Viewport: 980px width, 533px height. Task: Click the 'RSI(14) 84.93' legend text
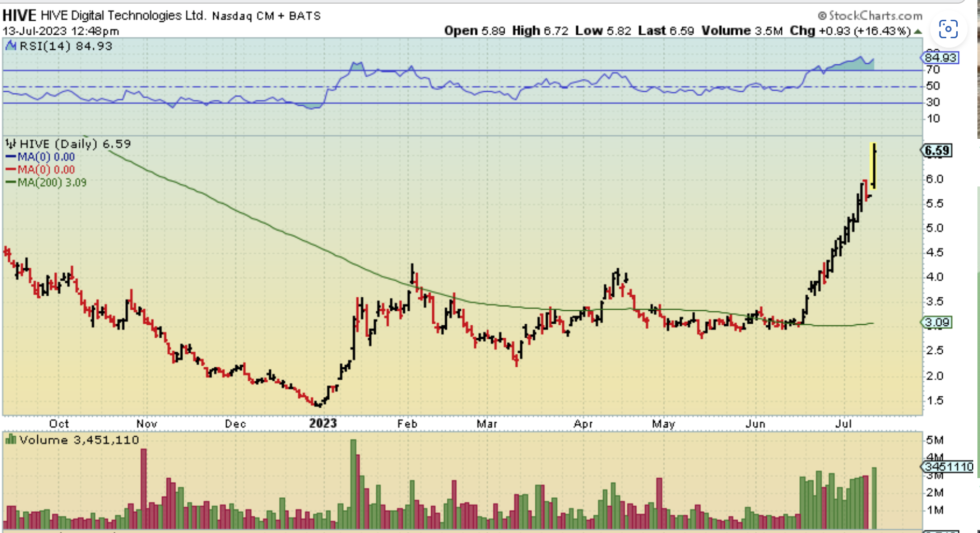(x=66, y=46)
